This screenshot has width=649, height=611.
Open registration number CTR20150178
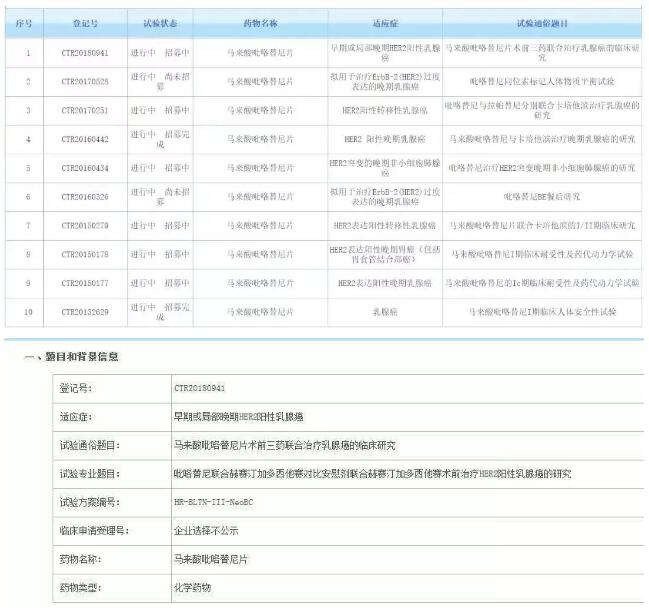click(x=84, y=255)
